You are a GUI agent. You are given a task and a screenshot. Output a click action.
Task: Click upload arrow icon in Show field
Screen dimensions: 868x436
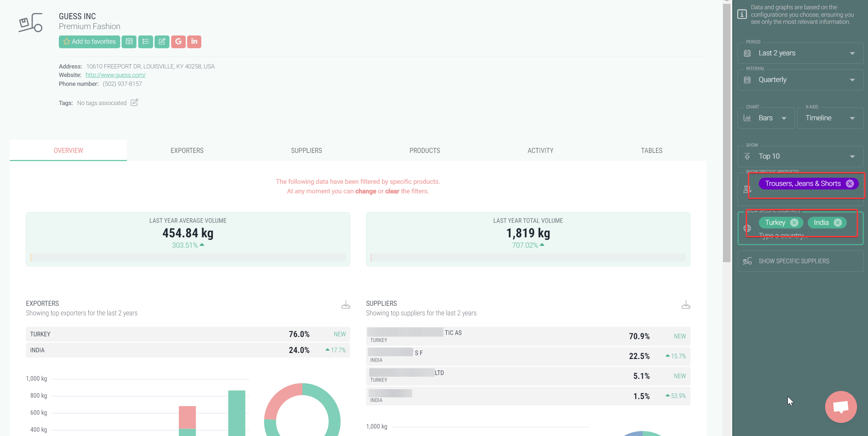click(x=747, y=156)
